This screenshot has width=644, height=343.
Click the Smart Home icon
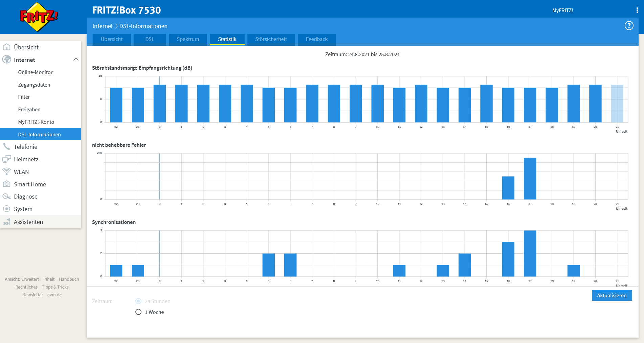click(x=6, y=184)
